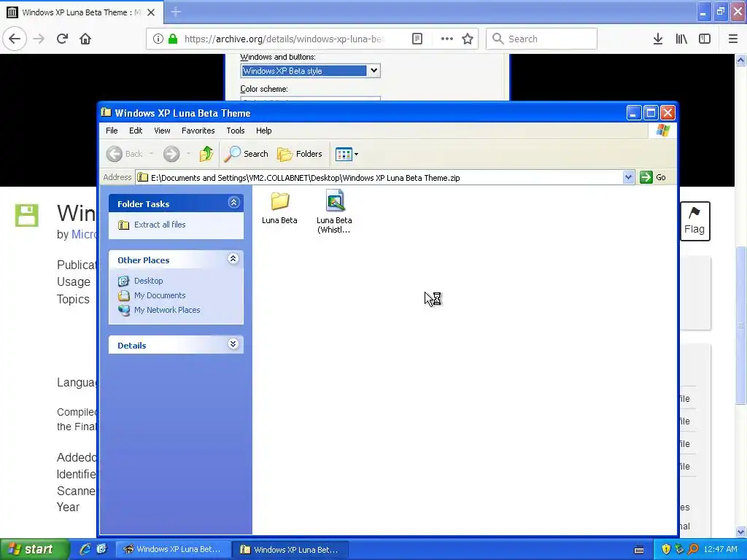Go up one folder level
This screenshot has height=560, width=747.
(x=206, y=154)
